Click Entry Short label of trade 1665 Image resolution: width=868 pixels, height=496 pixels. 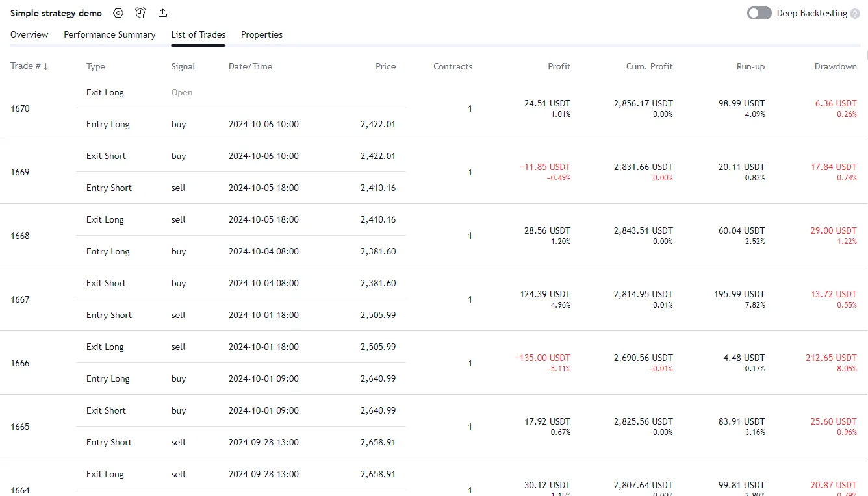click(x=109, y=442)
